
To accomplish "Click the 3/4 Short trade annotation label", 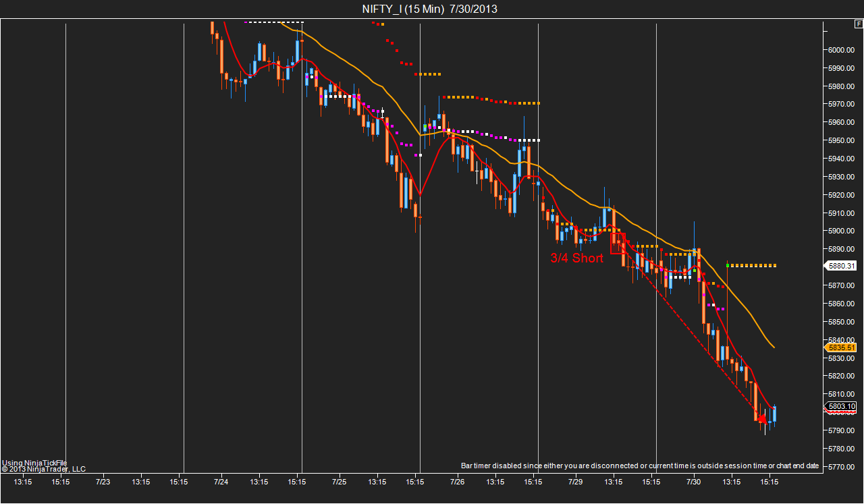I will tap(577, 258).
